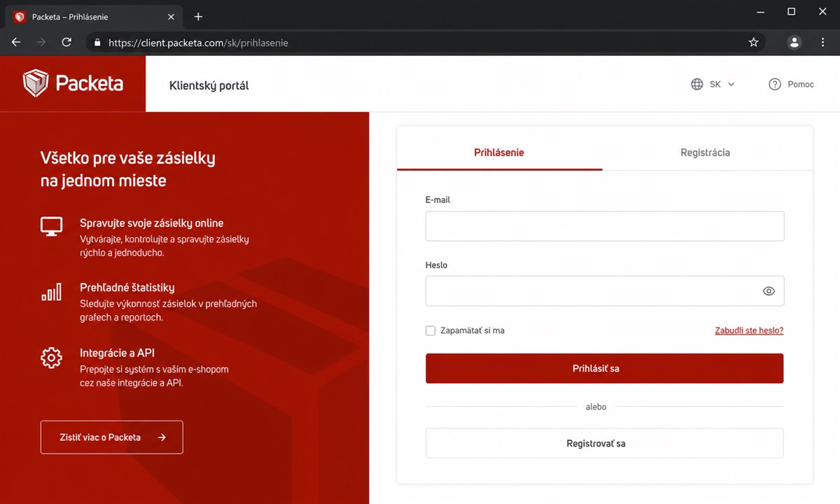Reload the page with refresh icon
This screenshot has width=840, height=504.
pos(66,42)
